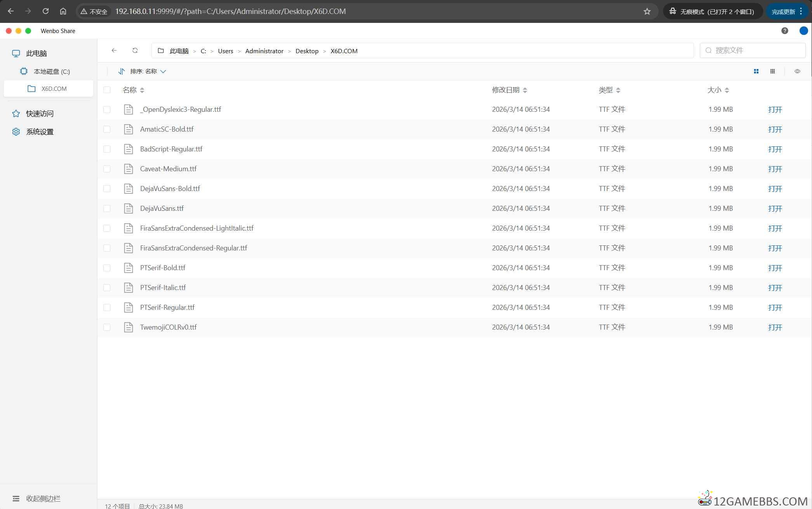Screen dimensions: 812x509
Task: Reload the browser page
Action: tap(45, 11)
